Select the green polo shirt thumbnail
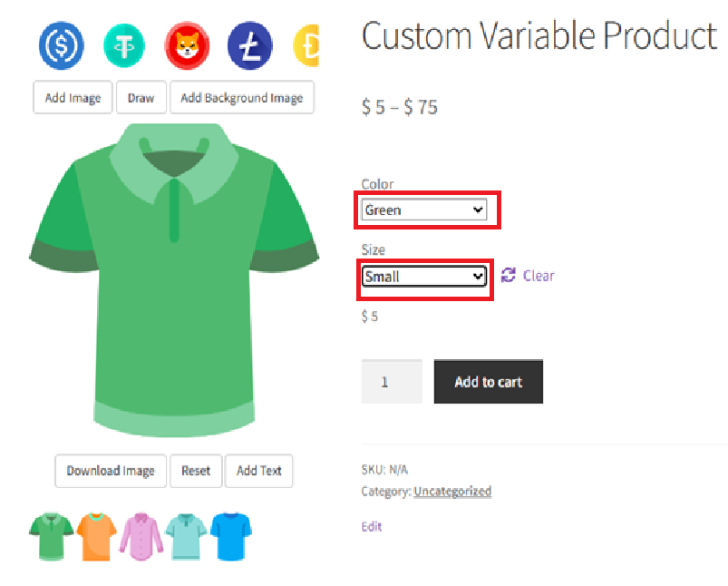This screenshot has height=586, width=728. coord(51,536)
